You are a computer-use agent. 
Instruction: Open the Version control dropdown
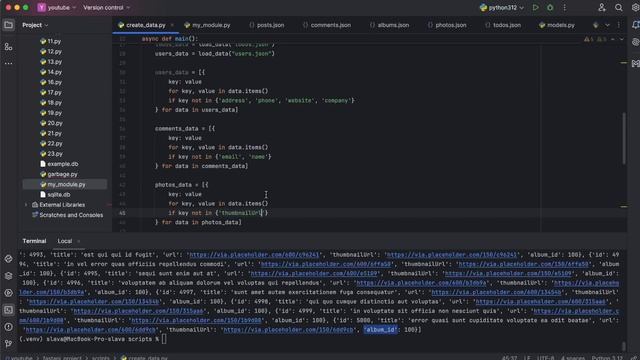tap(106, 7)
